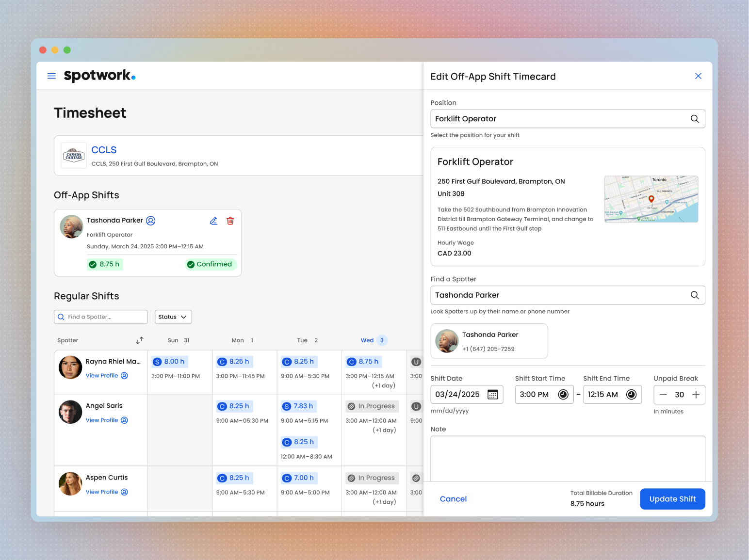Click the pencil icon to edit Tashonda Parker's shift
The image size is (749, 560).
click(213, 221)
